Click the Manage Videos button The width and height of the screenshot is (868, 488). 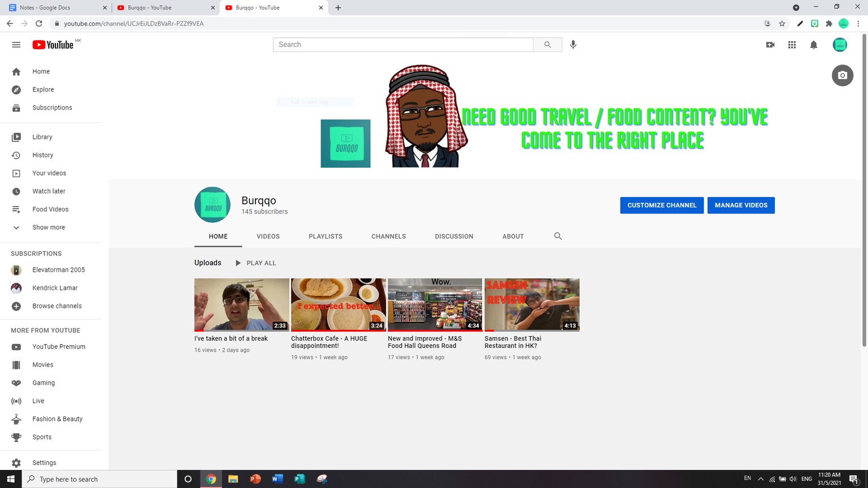(x=741, y=206)
